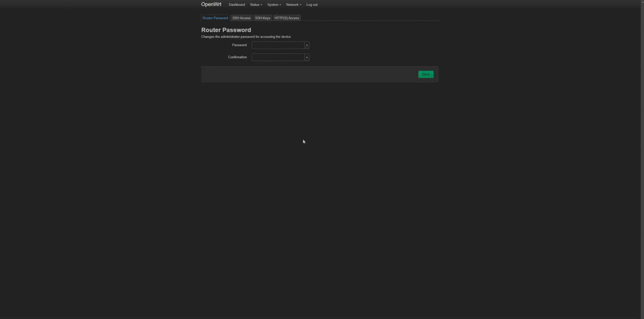Click the Password field label
644x319 pixels.
click(x=239, y=45)
